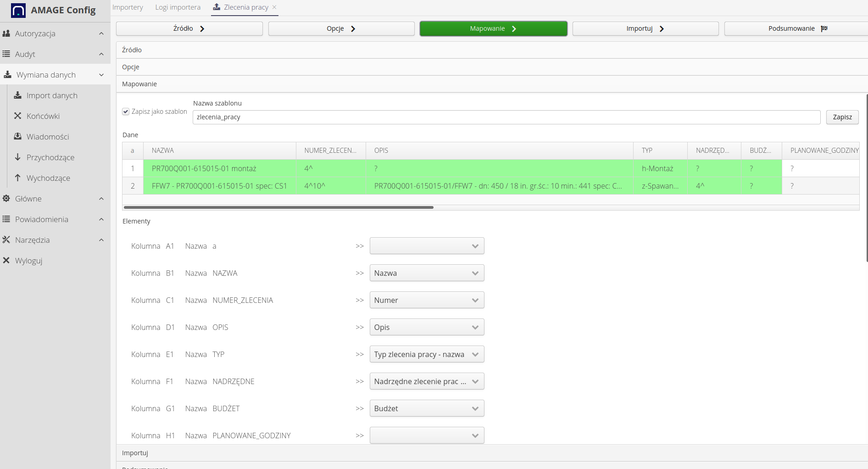This screenshot has width=868, height=469.
Task: Open the Importery tab
Action: 128,7
